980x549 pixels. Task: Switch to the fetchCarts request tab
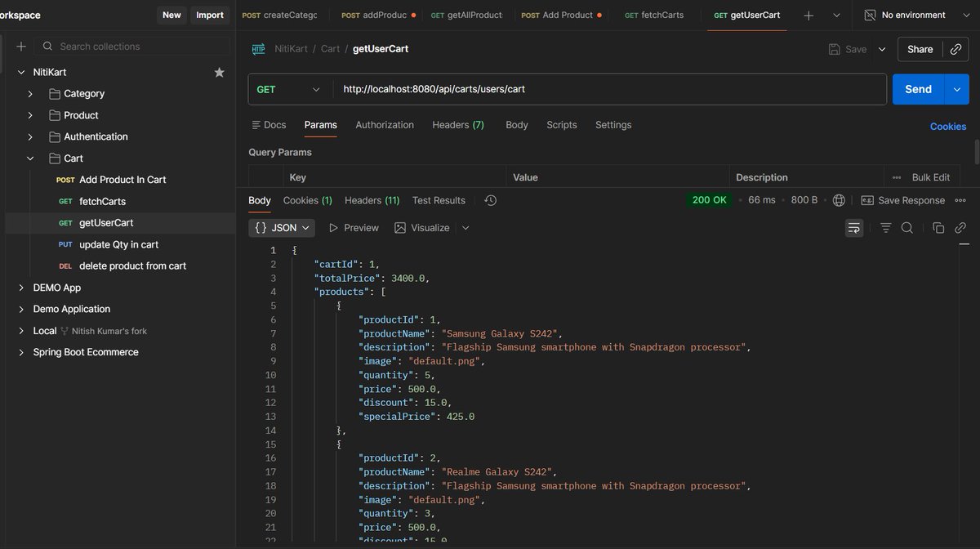pos(653,15)
